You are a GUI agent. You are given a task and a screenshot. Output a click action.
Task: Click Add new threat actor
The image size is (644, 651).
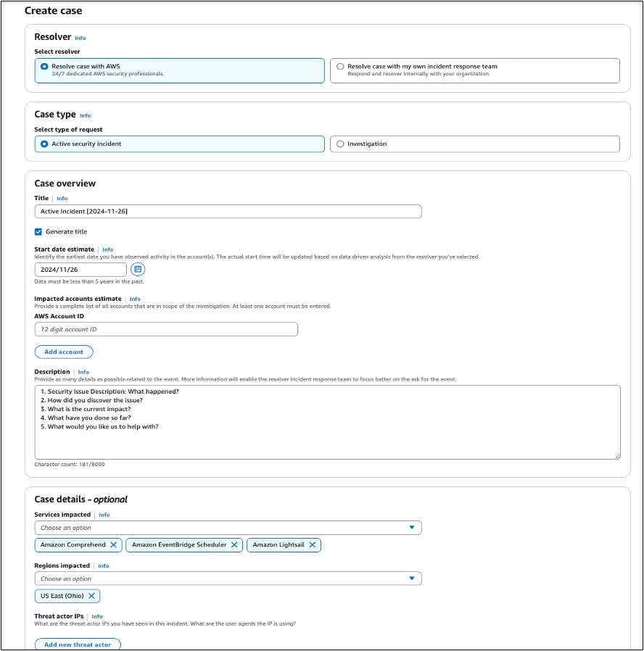tap(78, 644)
